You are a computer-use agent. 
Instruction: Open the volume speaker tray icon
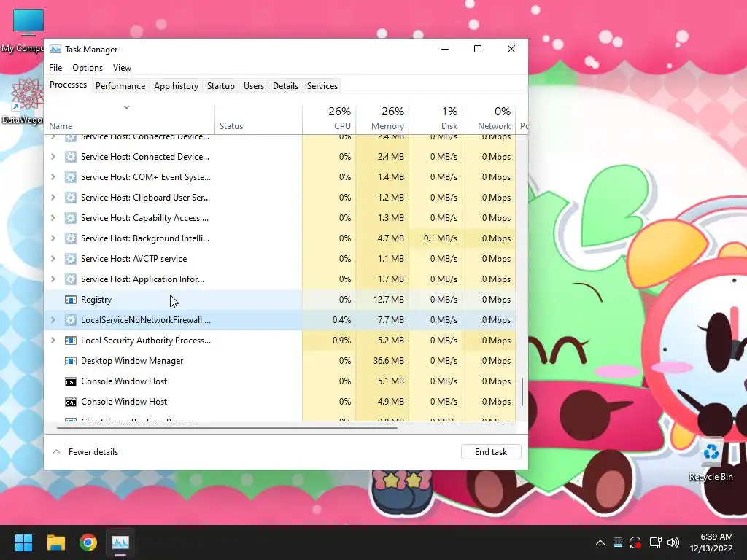point(673,542)
